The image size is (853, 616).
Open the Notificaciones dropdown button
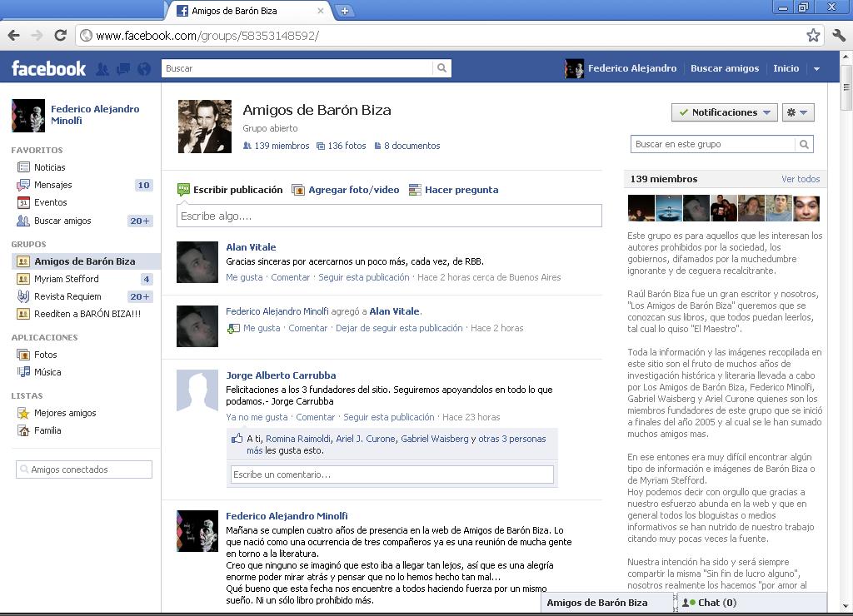tap(725, 112)
